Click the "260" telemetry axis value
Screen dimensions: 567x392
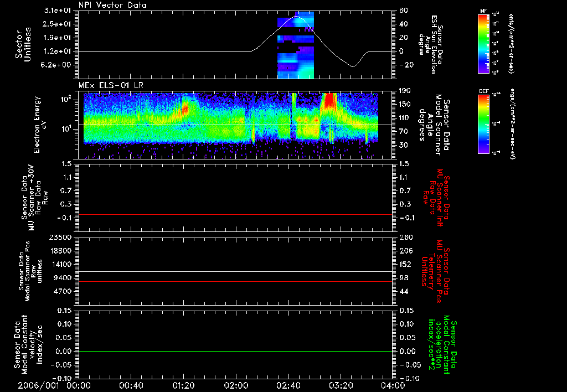(405, 238)
